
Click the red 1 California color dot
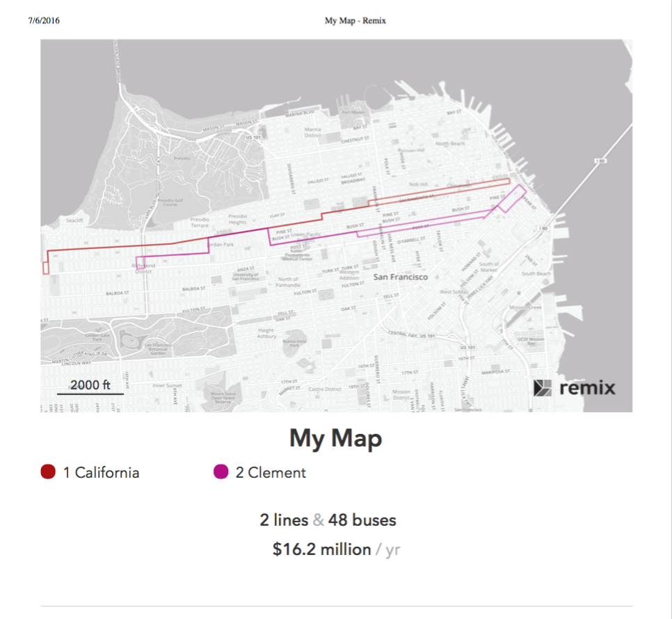point(48,472)
